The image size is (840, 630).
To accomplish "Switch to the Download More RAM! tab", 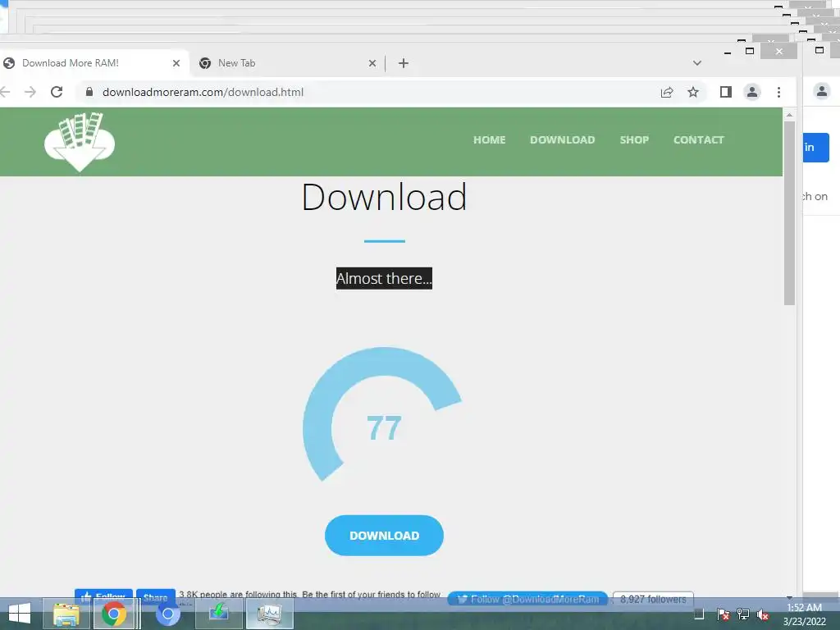I will point(91,63).
